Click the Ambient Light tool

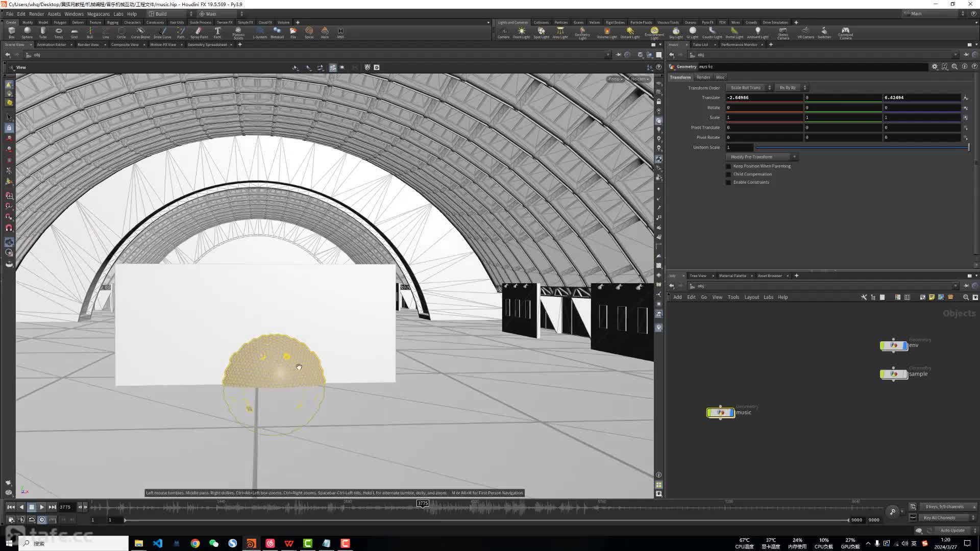757,33
